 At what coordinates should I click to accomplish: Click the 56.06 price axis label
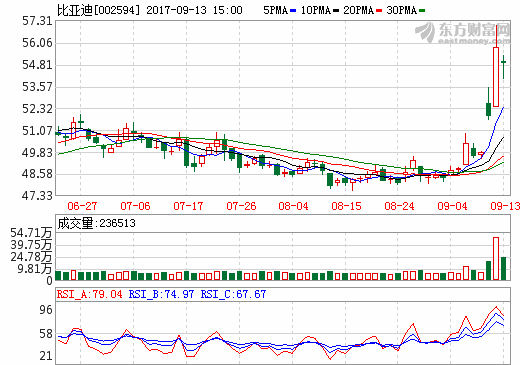click(38, 43)
